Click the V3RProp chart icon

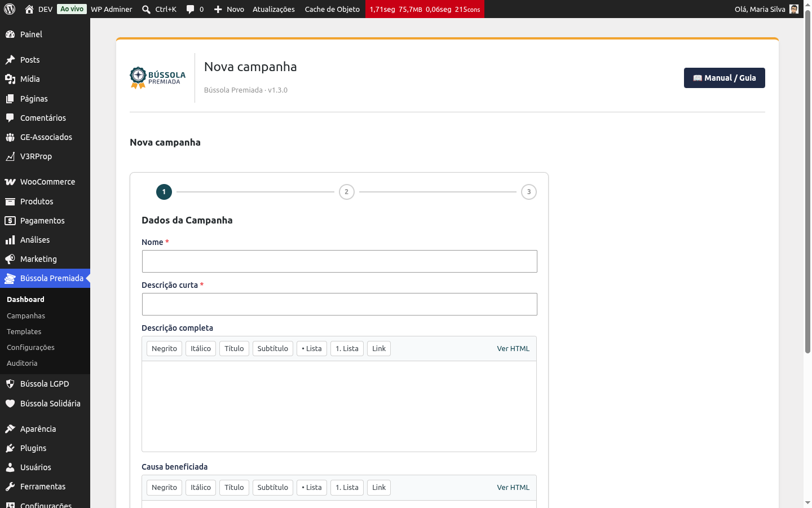[x=10, y=156]
